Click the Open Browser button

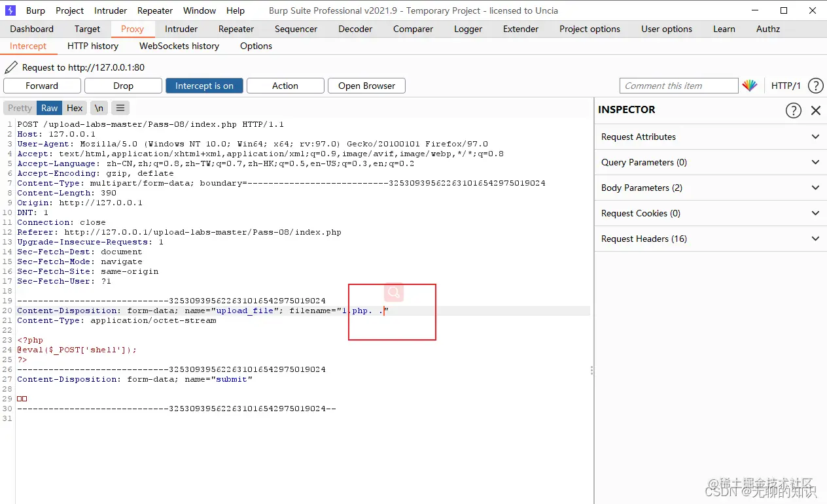pyautogui.click(x=366, y=86)
